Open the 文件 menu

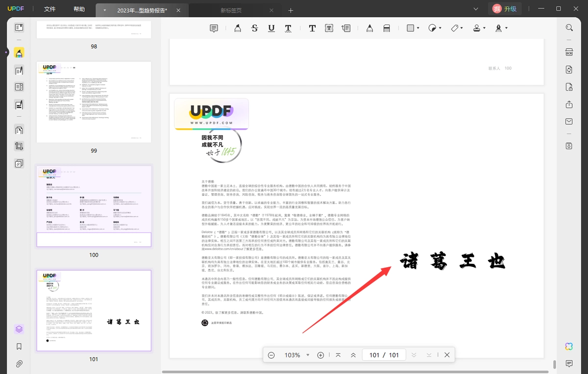click(49, 9)
